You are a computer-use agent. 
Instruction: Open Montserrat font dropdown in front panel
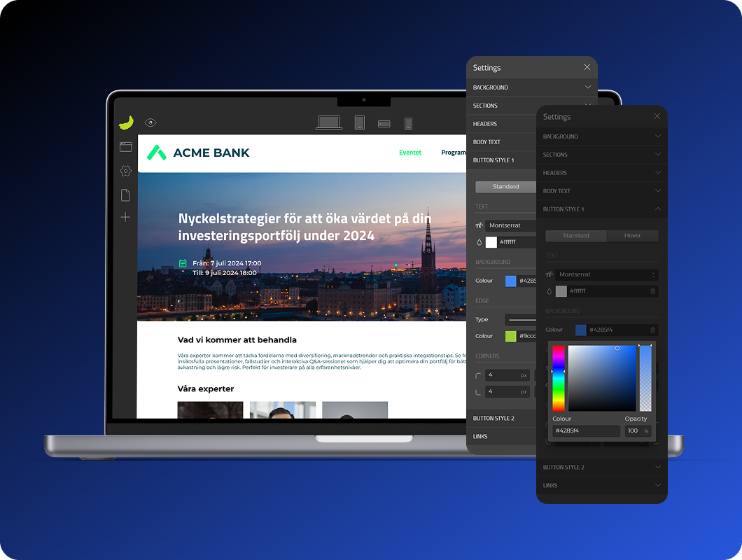tap(607, 274)
